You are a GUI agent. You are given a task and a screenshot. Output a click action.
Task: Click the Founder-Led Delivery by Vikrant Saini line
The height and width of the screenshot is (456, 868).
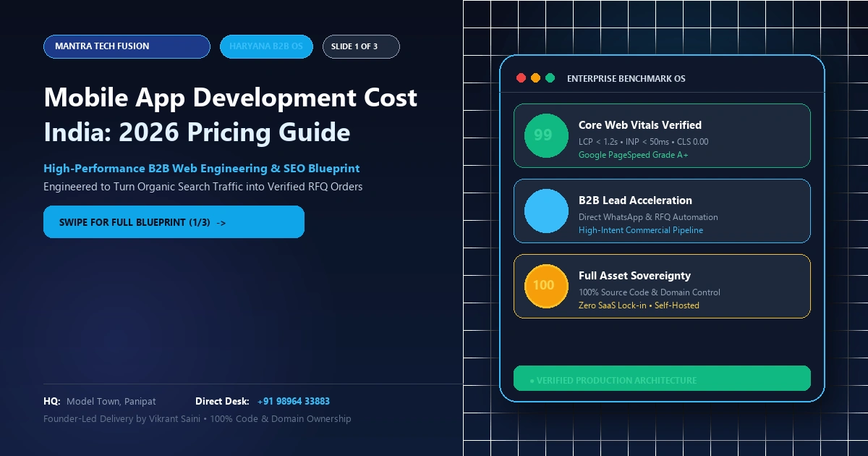[197, 419]
